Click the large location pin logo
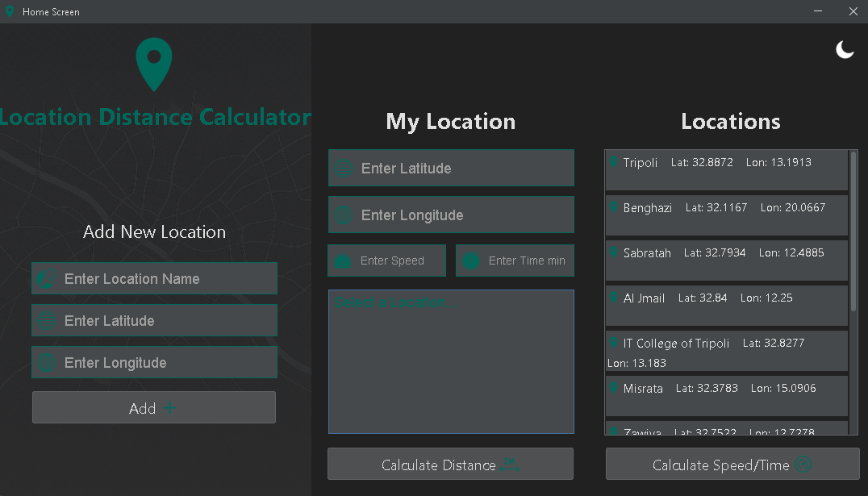The width and height of the screenshot is (868, 496). tap(154, 65)
